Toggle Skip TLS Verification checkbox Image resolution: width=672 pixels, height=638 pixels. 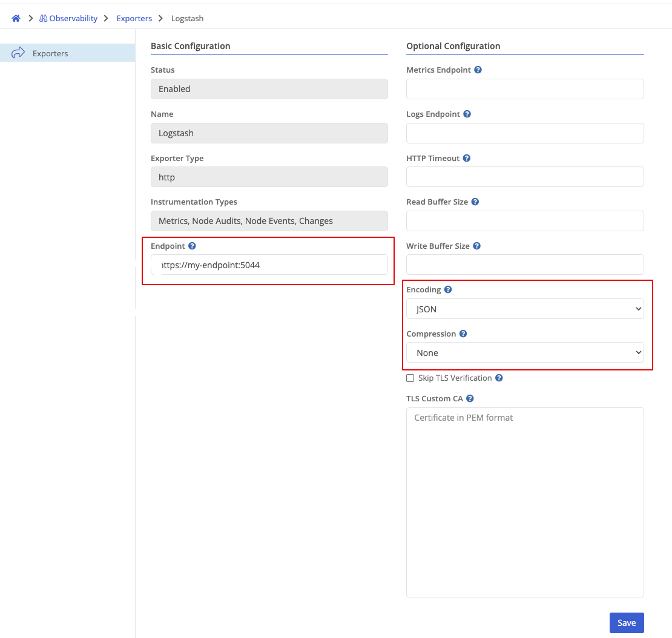point(410,378)
